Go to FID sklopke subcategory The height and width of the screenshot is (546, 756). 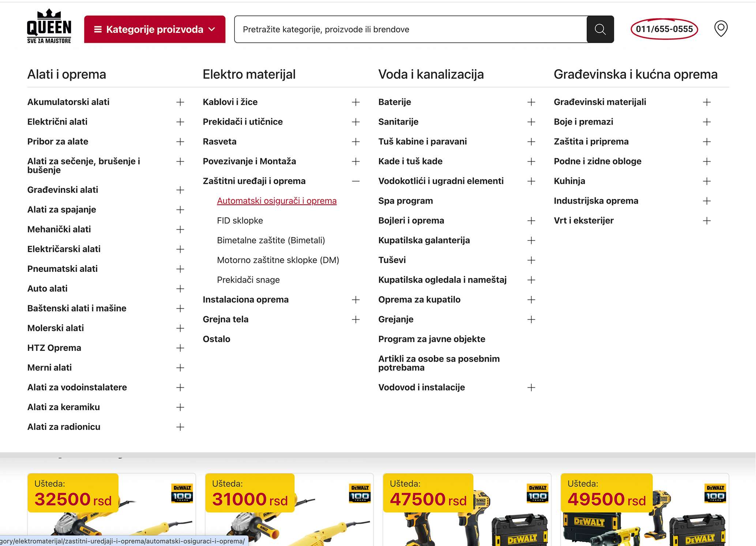(x=240, y=221)
